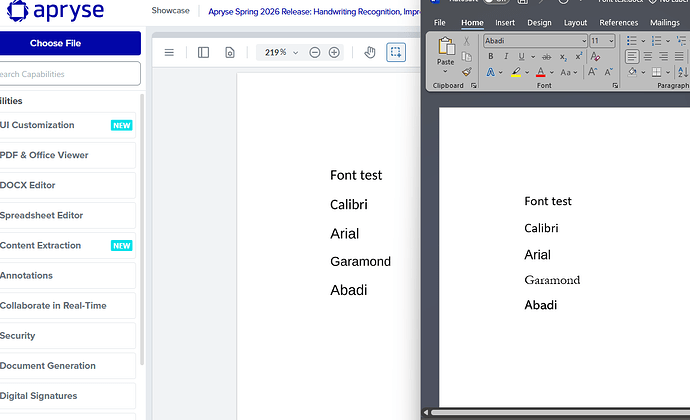Toggle Bold formatting in Word
Screen dimensions: 690x420
pyautogui.click(x=491, y=56)
